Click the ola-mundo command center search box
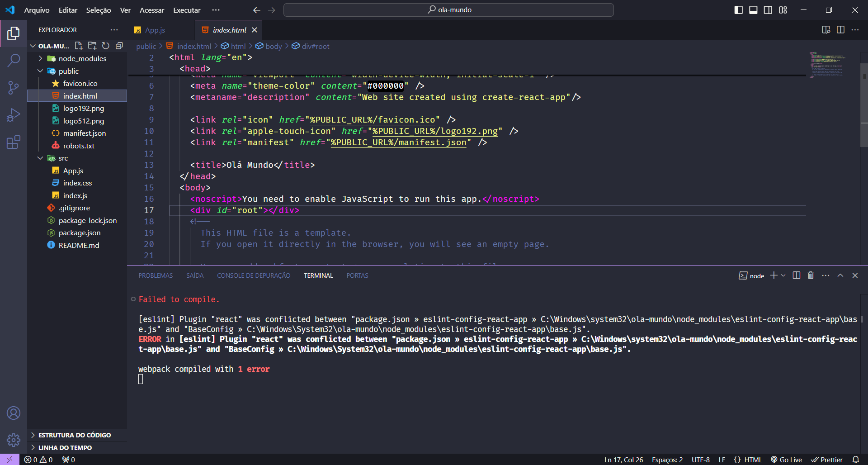The width and height of the screenshot is (868, 465). (x=448, y=10)
